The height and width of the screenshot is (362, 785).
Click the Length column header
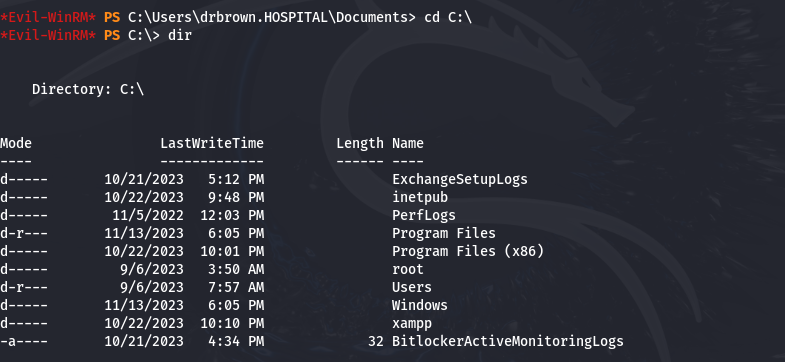tap(360, 143)
